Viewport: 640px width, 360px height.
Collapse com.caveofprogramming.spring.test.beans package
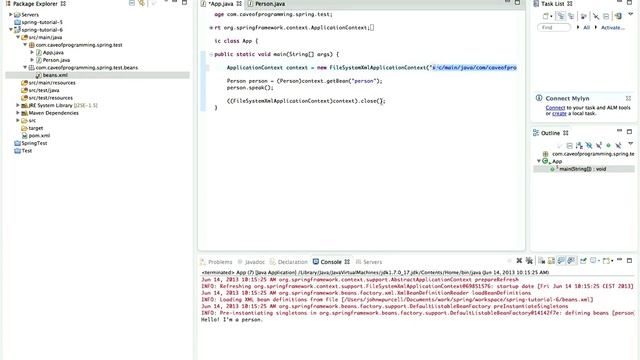(x=25, y=67)
